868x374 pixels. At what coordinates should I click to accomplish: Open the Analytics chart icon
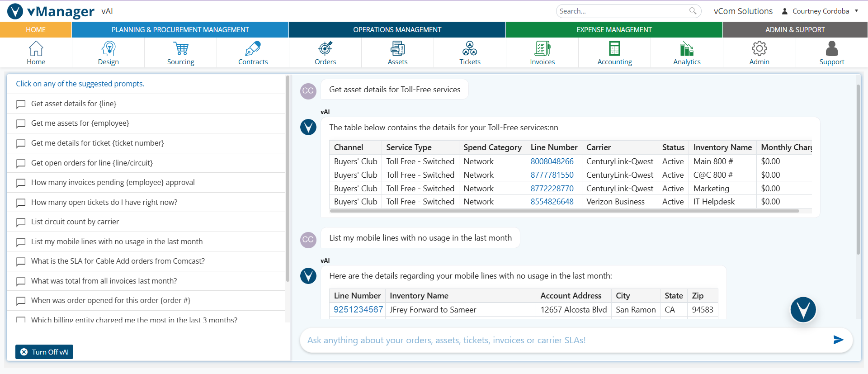click(x=687, y=48)
